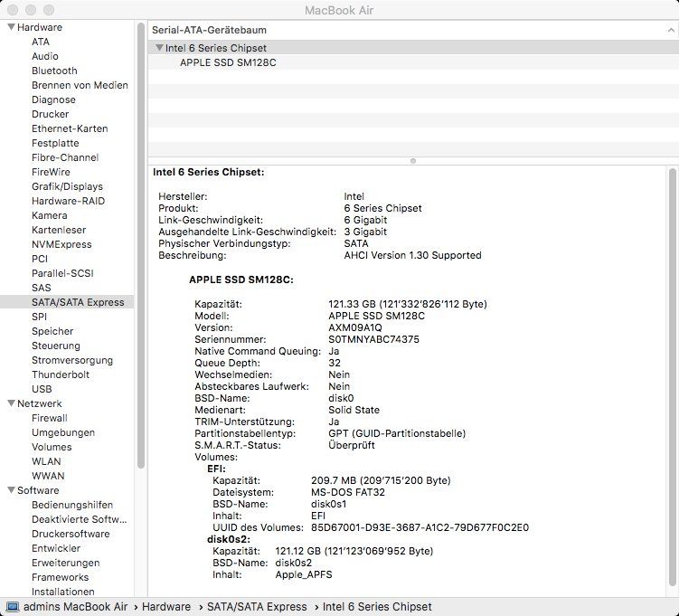Select Bedienungshilfen under Software

click(72, 505)
